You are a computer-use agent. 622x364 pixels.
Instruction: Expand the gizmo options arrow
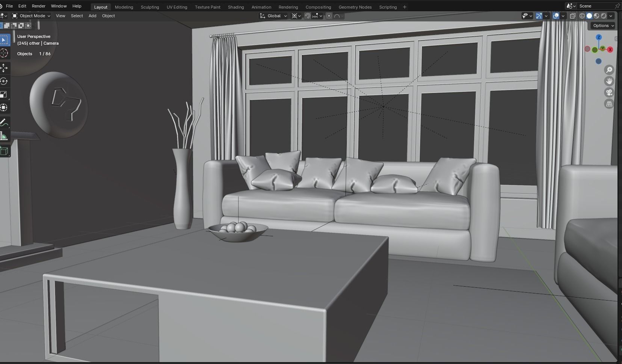[x=546, y=16]
